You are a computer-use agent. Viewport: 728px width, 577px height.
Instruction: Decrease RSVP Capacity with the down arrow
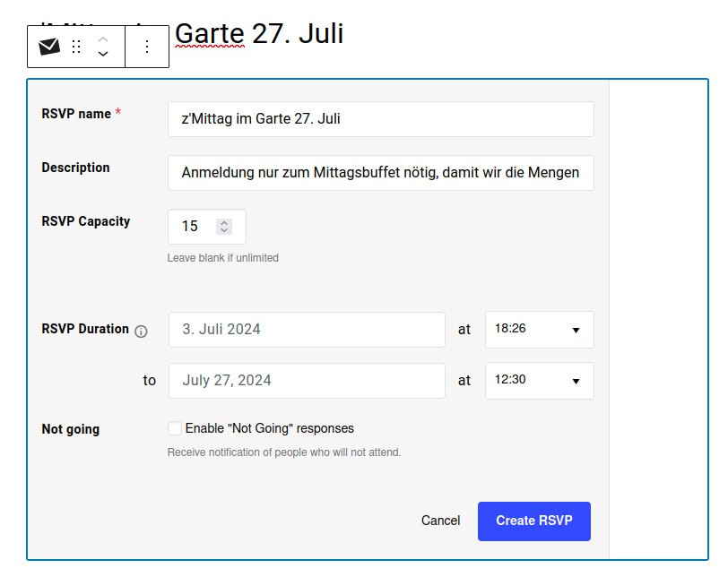[x=224, y=231]
